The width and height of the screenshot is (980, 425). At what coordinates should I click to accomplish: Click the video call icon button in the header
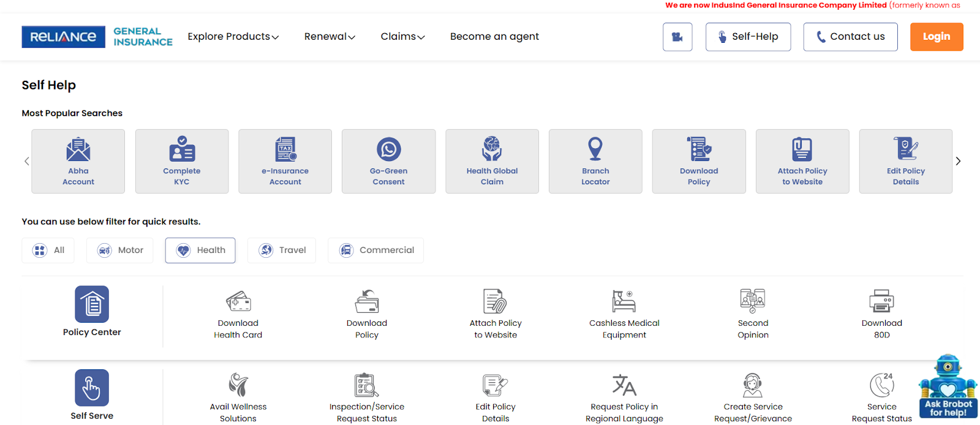click(x=677, y=37)
